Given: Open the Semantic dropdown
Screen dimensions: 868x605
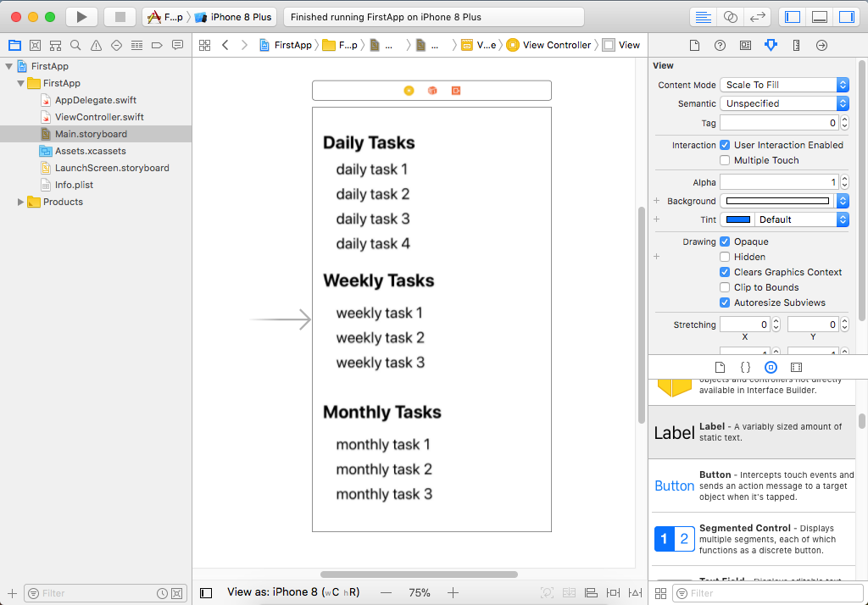Looking at the screenshot, I should [x=784, y=103].
